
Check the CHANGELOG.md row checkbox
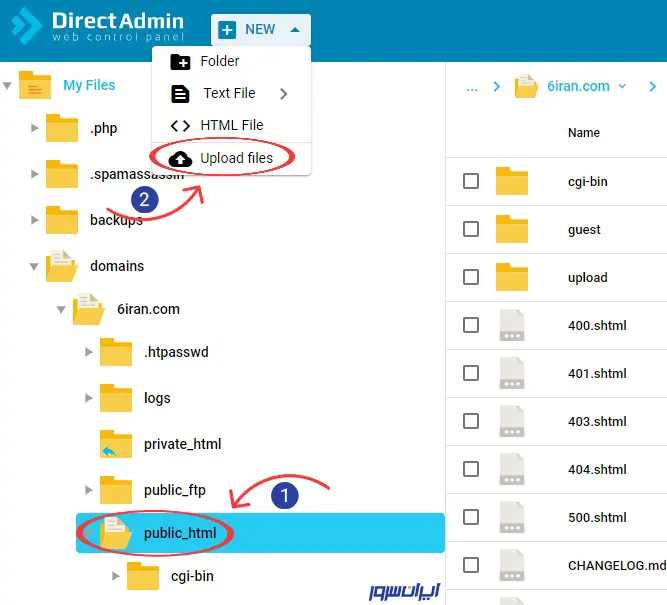click(471, 565)
